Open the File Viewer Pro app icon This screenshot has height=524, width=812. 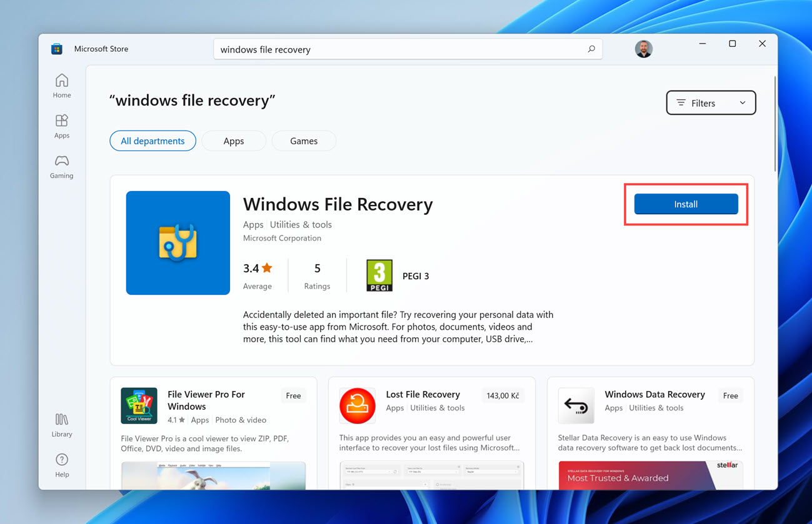pos(139,406)
